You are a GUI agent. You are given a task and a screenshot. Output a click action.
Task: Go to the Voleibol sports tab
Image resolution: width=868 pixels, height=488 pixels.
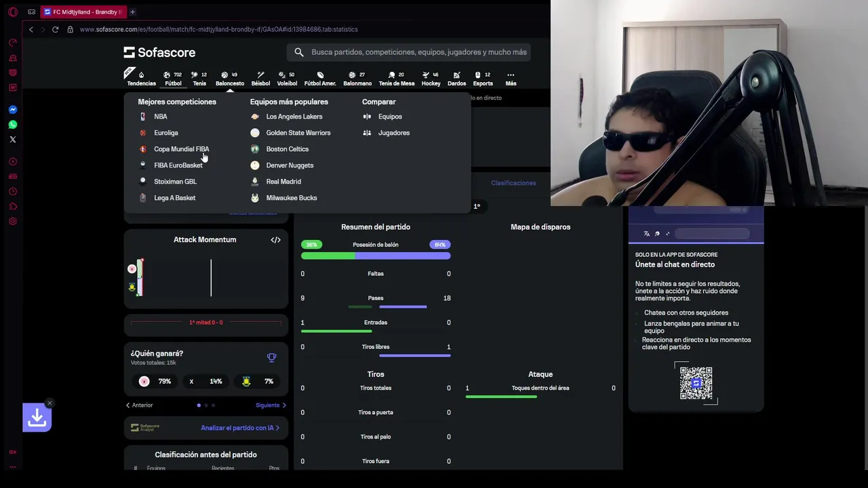pyautogui.click(x=287, y=79)
